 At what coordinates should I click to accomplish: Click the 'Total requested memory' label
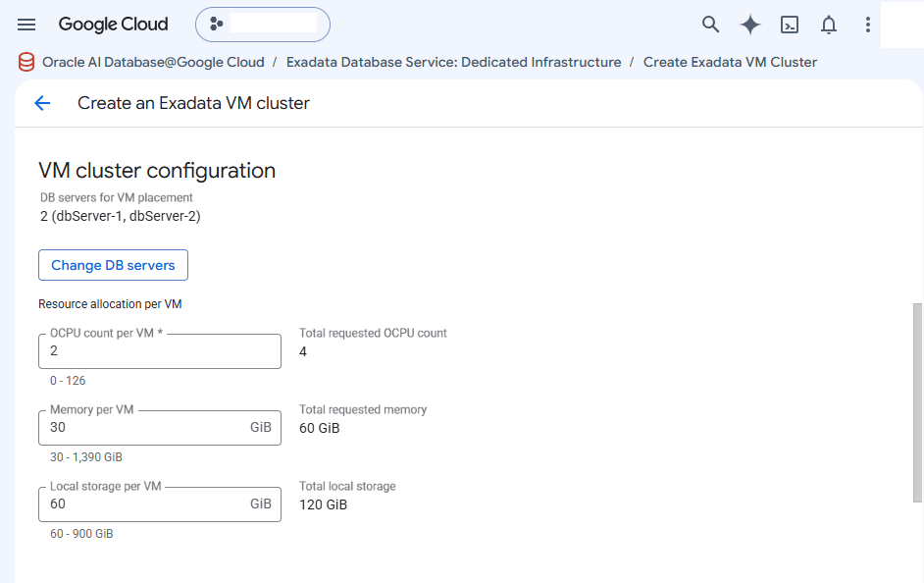tap(363, 409)
